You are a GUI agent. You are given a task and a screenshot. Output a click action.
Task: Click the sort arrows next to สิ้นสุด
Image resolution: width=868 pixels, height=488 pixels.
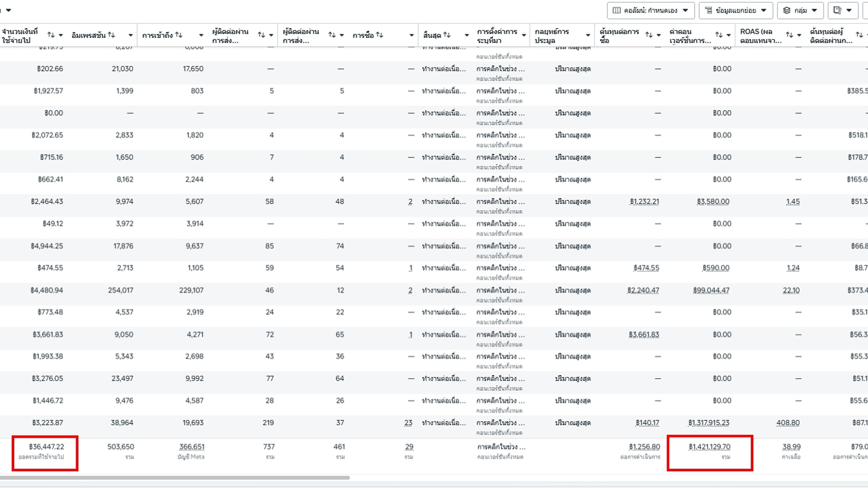(x=447, y=35)
